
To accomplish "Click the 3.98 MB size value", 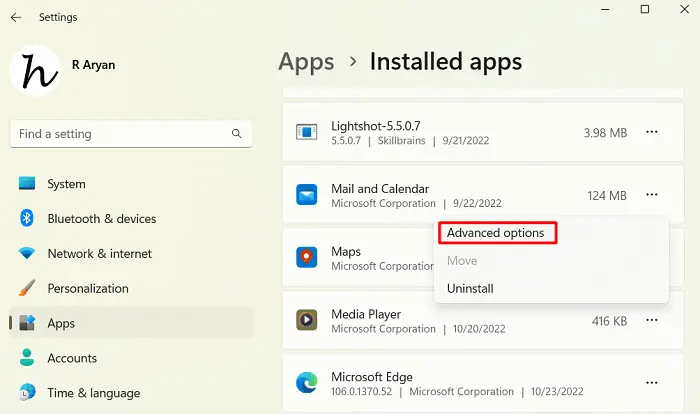I will pyautogui.click(x=605, y=133).
